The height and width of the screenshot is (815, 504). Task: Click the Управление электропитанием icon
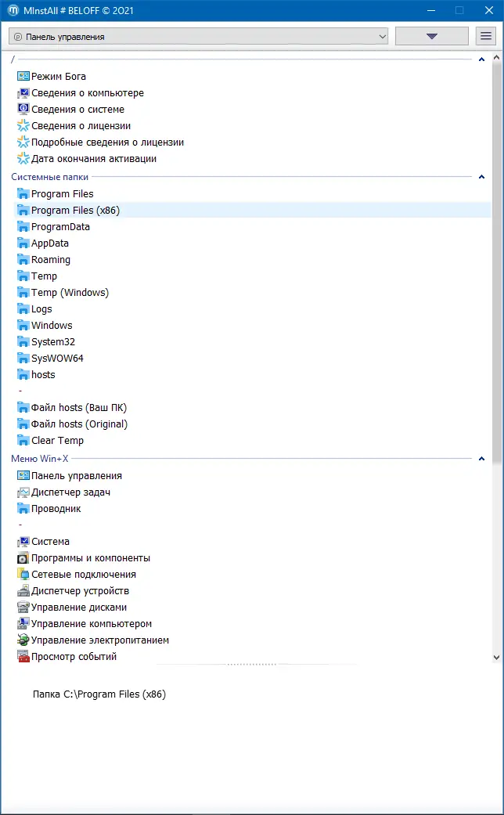23,640
